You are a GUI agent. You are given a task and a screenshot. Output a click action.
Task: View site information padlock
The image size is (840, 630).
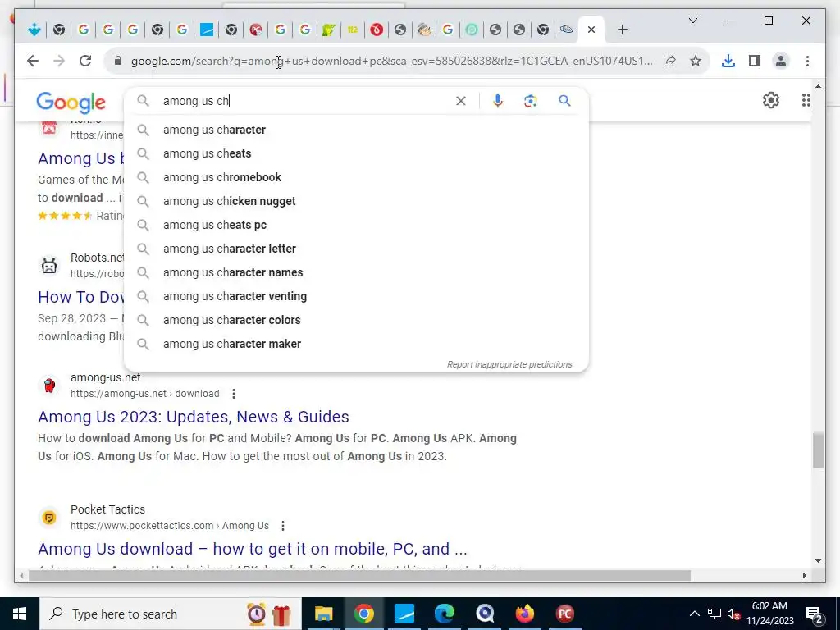118,61
